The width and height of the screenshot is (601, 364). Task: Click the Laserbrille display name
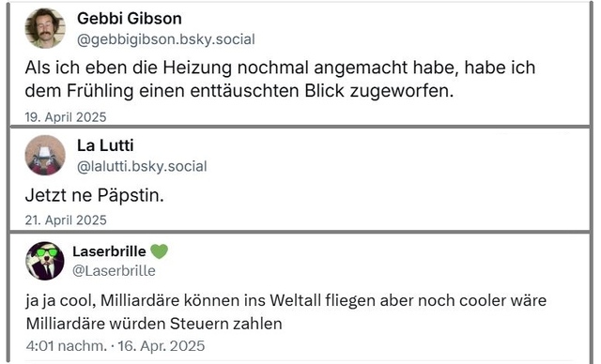[x=109, y=251]
